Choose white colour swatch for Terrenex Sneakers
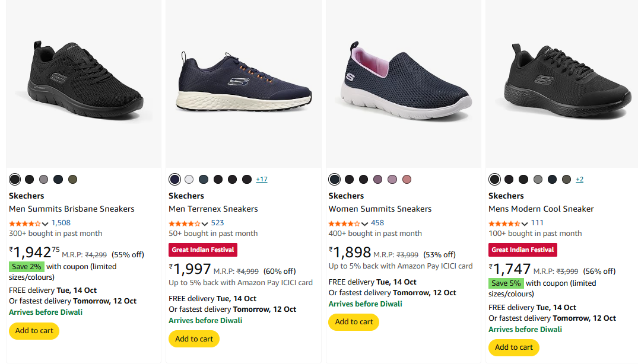 (189, 180)
